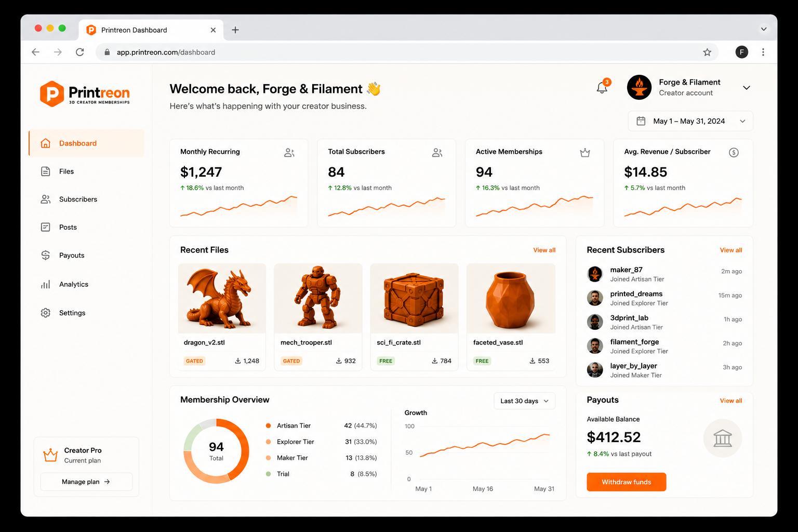Click the Creator Pro crown icon
798x532 pixels.
coord(50,455)
